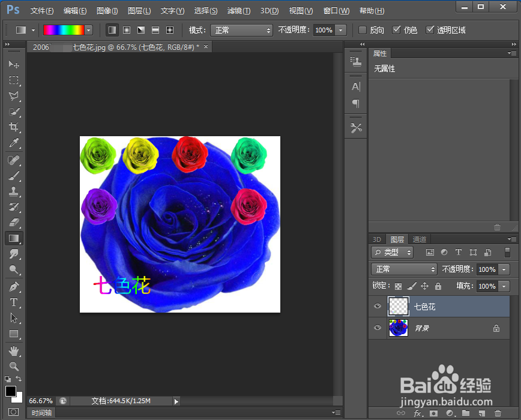Screen dimensions: 521x420
Task: Toggle layer filtering switch
Action: point(507,253)
